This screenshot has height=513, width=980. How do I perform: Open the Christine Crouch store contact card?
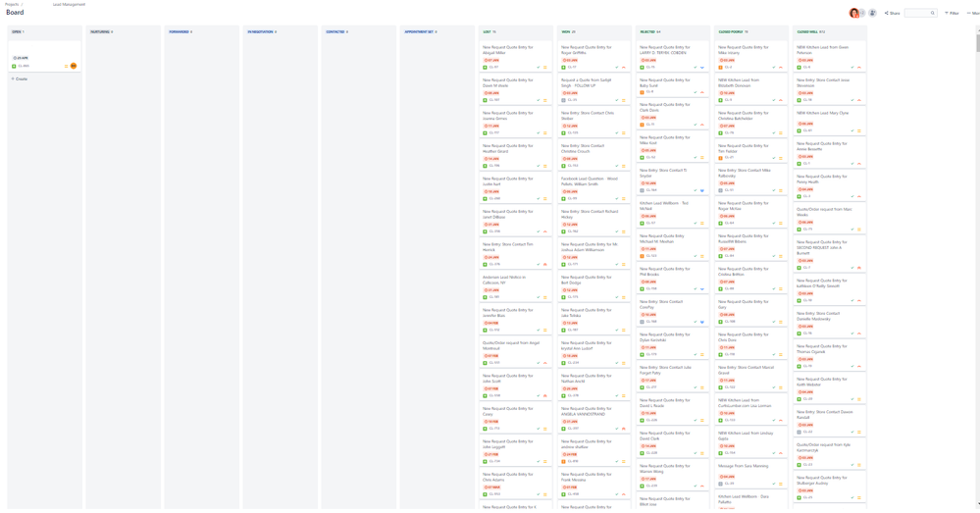click(x=593, y=155)
